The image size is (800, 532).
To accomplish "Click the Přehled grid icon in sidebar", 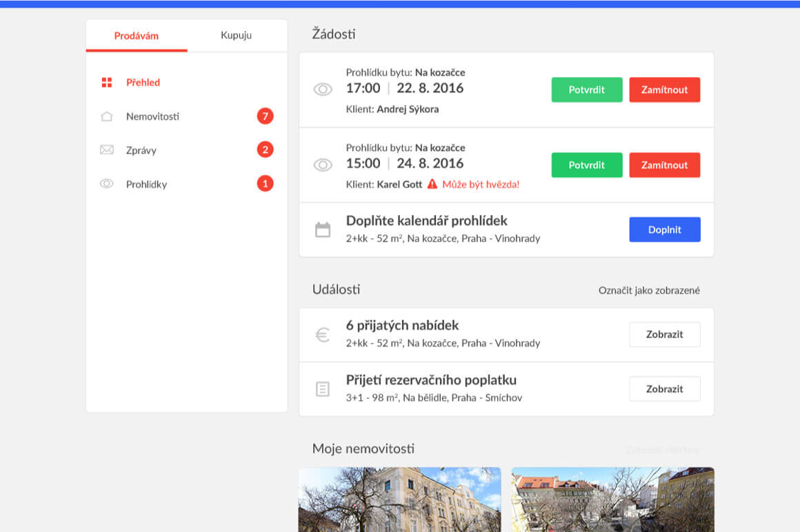I will 107,83.
